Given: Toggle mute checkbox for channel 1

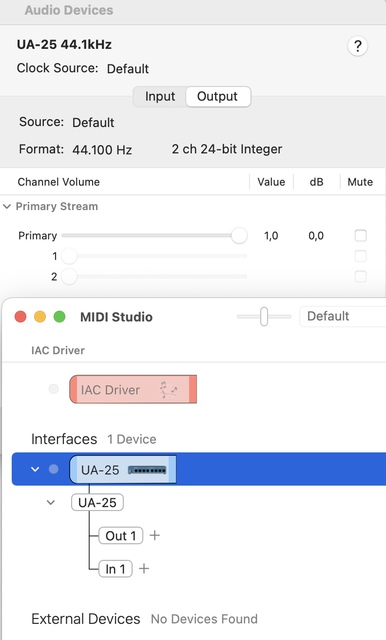Looking at the screenshot, I should pyautogui.click(x=360, y=256).
